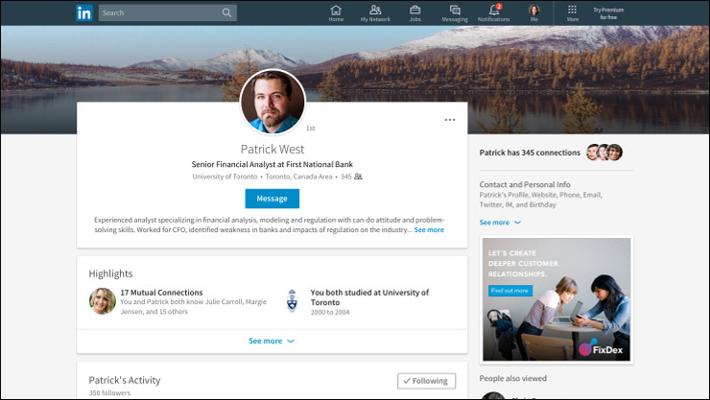Toggle the Following button on Patrick's Activity
Screen dimensions: 710x400
point(426,380)
